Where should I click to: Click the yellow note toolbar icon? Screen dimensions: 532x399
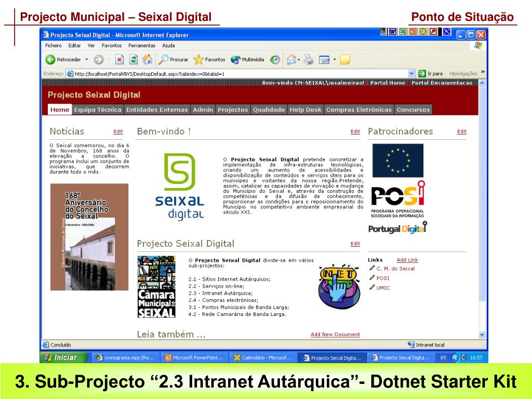pyautogui.click(x=345, y=60)
